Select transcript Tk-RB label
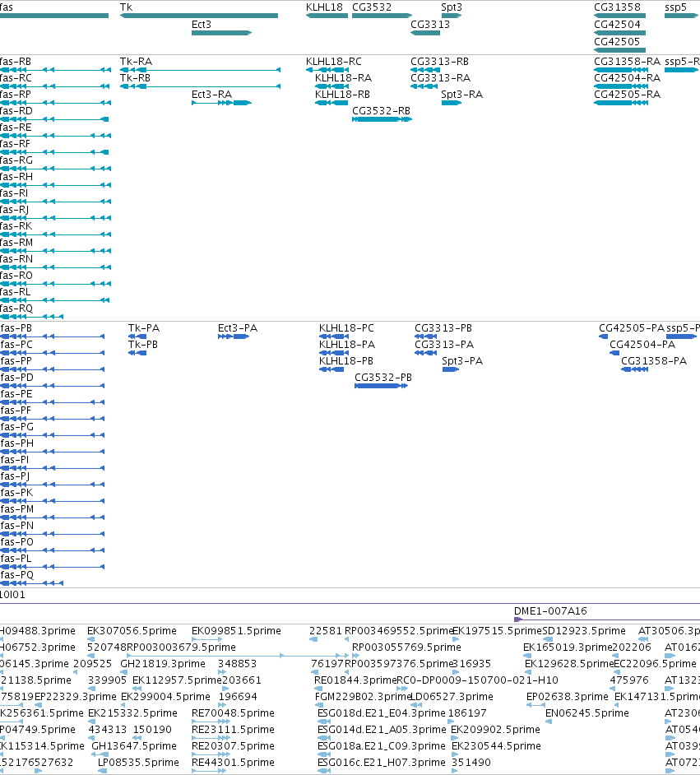 click(136, 78)
